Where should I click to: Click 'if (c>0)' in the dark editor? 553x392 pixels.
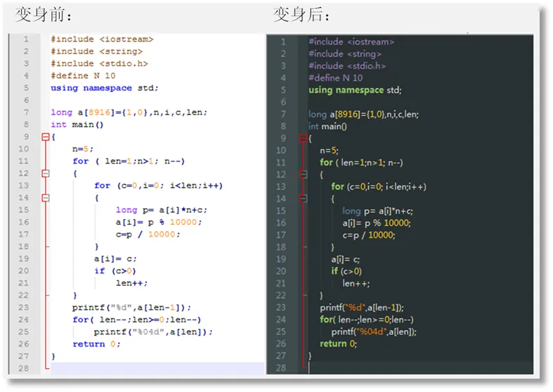[346, 271]
